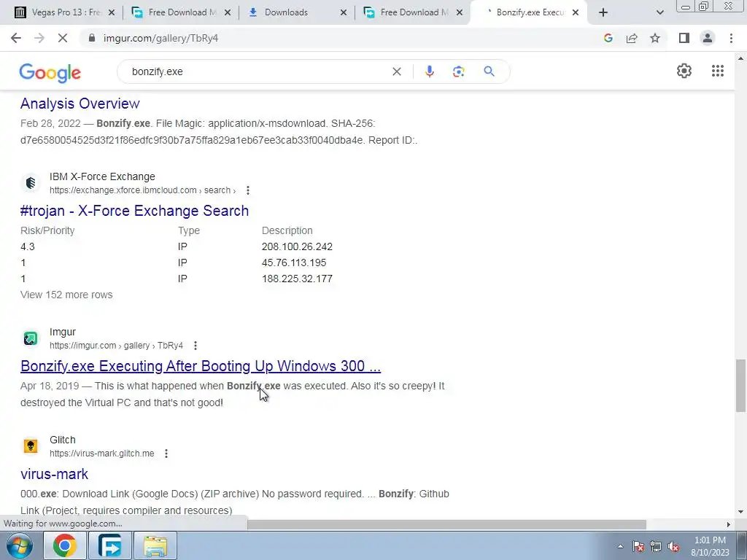Bookmark this tab with the star
Image resolution: width=747 pixels, height=560 pixels.
tap(655, 38)
